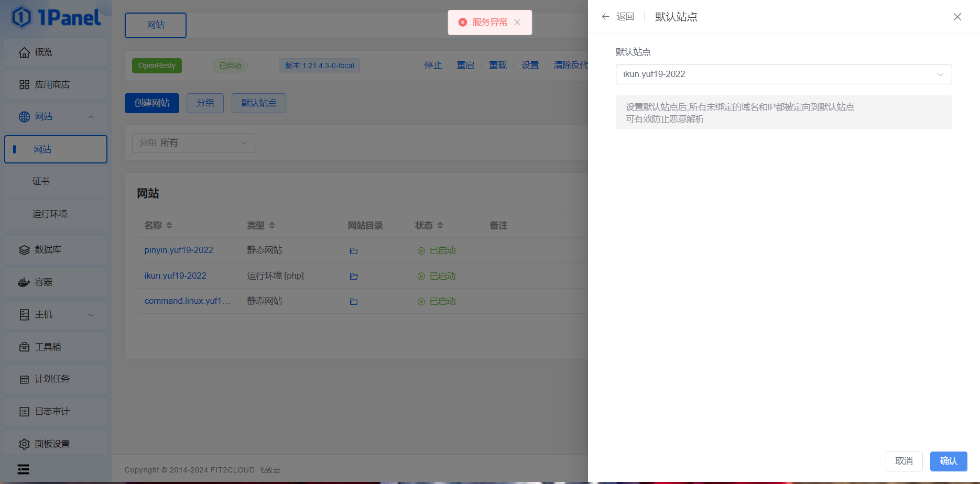
Task: Click the 容器 docker whale icon
Action: (24, 282)
